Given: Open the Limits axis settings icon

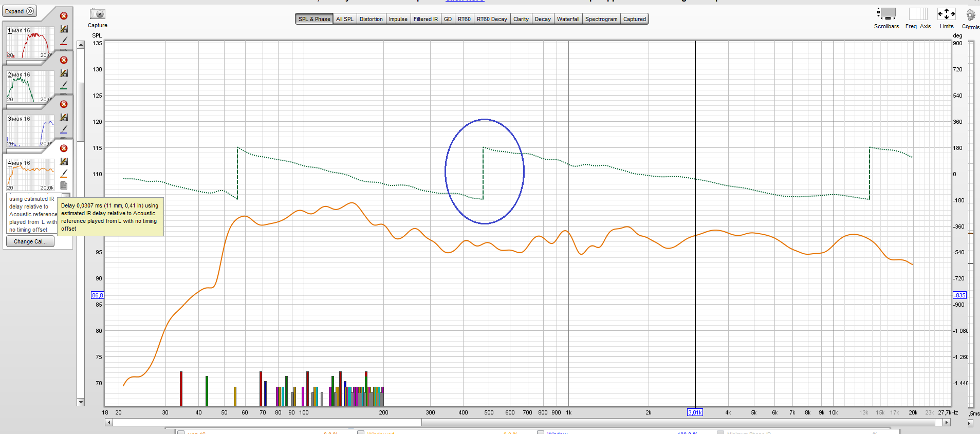Looking at the screenshot, I should click(946, 14).
